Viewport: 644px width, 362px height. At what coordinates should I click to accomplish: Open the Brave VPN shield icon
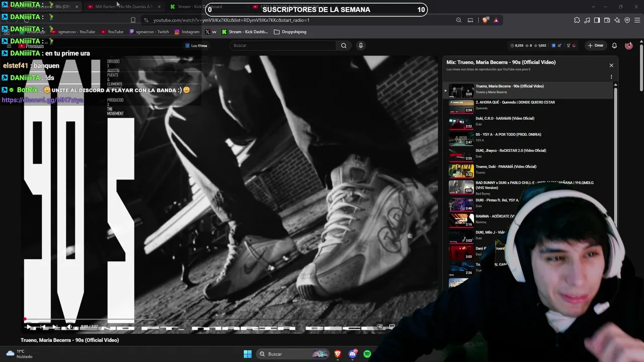pyautogui.click(x=627, y=20)
